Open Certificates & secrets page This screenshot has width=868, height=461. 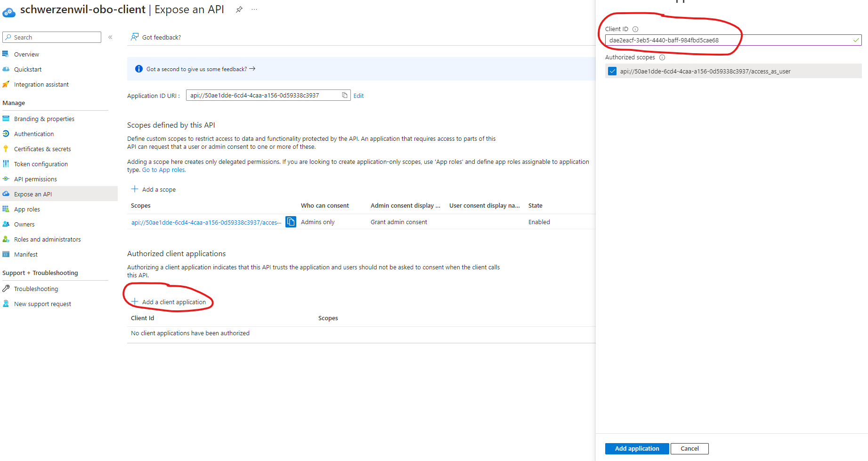(x=42, y=149)
